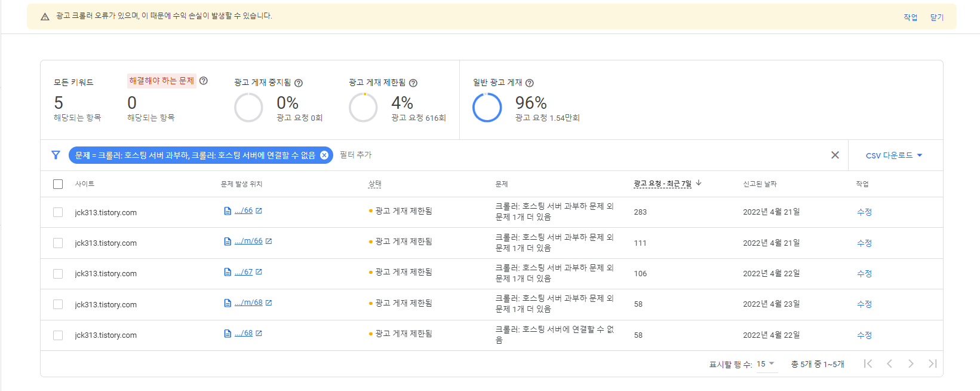
Task: Open help icon next to 광고 게재 제한됨
Action: pos(413,83)
